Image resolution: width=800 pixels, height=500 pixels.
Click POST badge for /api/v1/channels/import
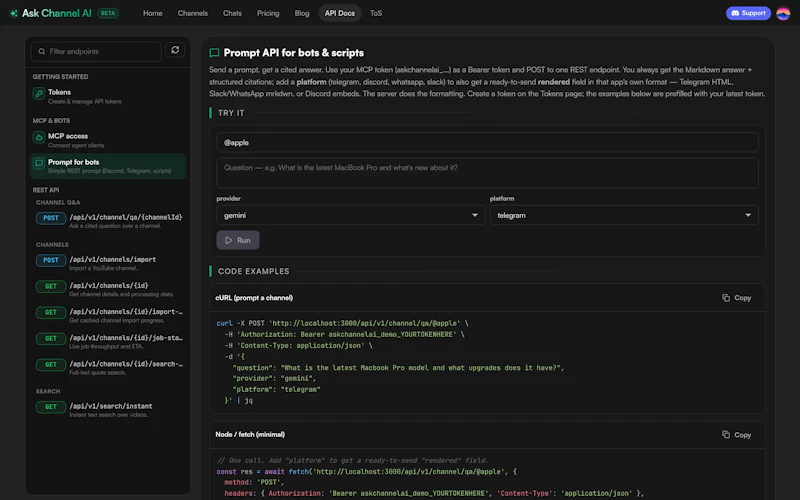point(51,261)
